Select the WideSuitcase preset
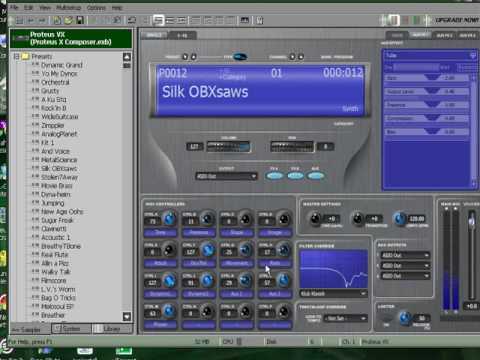 (x=60, y=117)
